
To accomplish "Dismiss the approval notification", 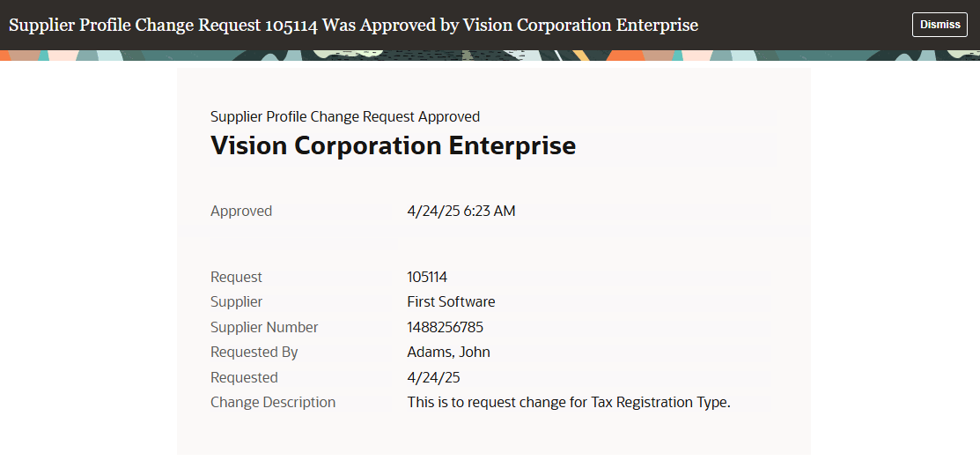I will (x=939, y=25).
